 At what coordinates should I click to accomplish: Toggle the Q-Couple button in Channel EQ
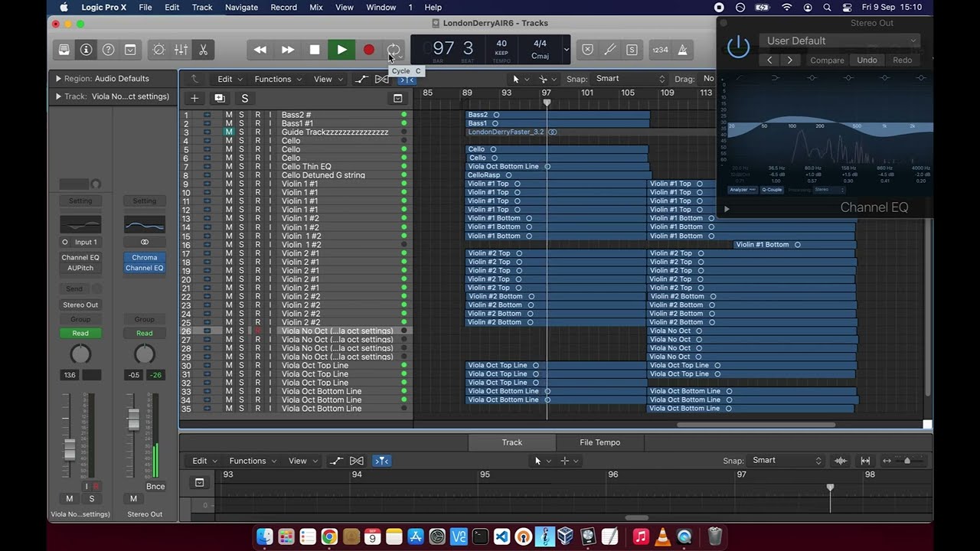tap(771, 190)
